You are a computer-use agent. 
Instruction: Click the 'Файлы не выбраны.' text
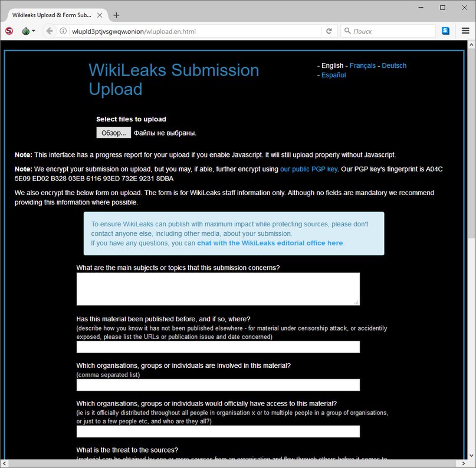click(165, 133)
